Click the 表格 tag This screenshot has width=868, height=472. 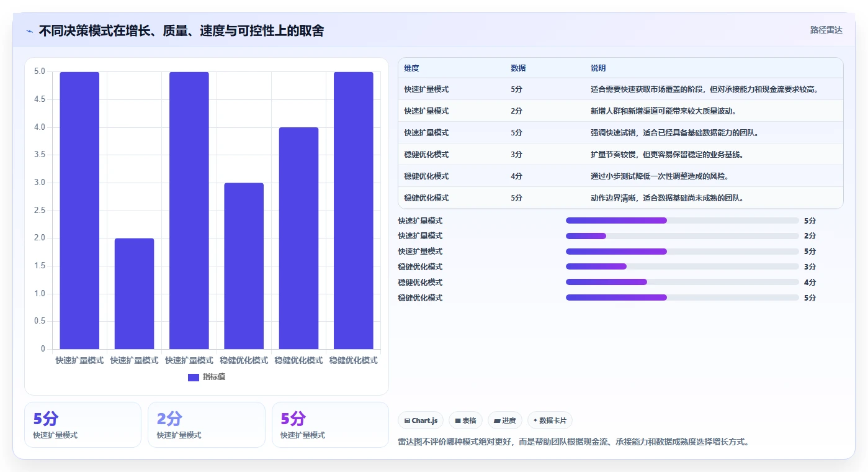click(x=465, y=420)
